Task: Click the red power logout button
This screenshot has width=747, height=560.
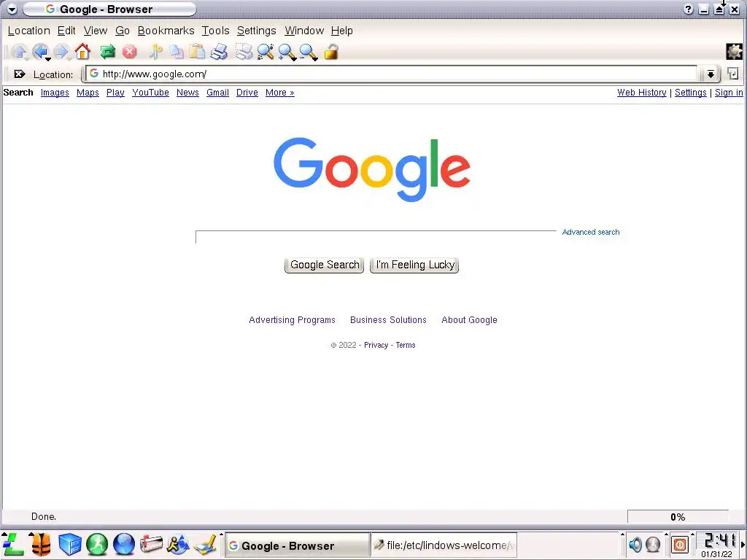Action: click(680, 544)
